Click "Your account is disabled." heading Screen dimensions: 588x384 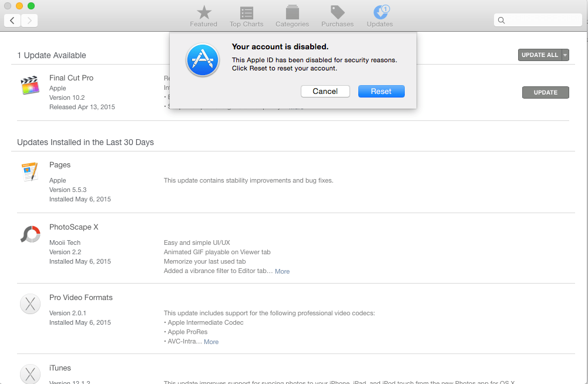[280, 46]
